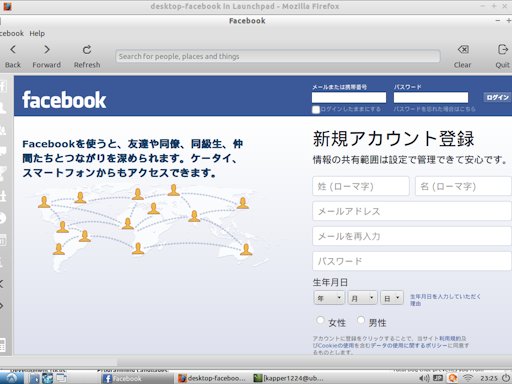Click the メールを再入力 field

tap(412, 236)
